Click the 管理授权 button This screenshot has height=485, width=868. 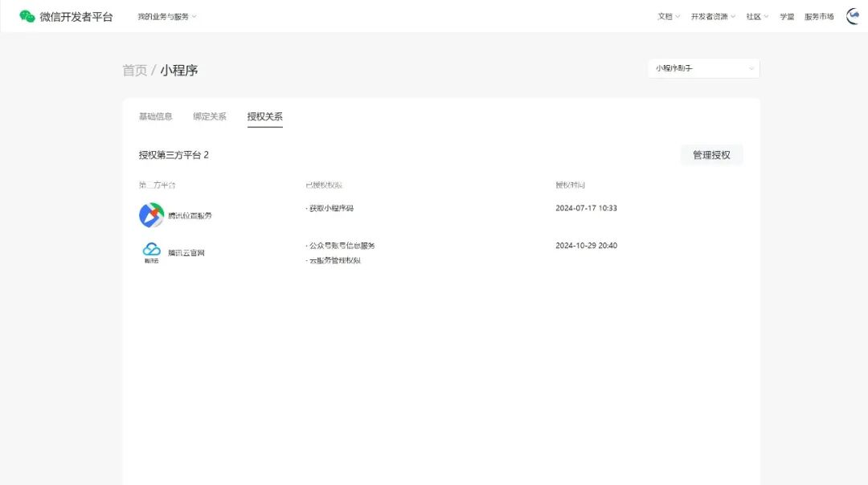[x=711, y=155]
